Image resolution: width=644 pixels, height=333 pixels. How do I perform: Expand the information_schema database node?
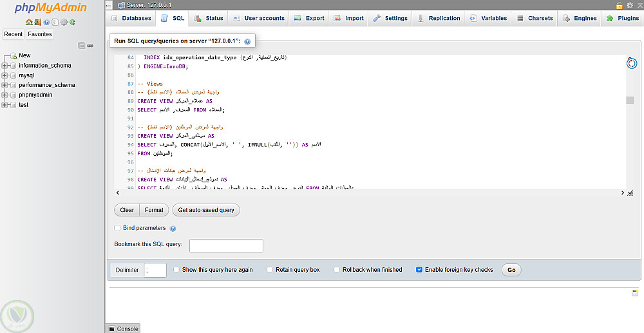click(5, 66)
